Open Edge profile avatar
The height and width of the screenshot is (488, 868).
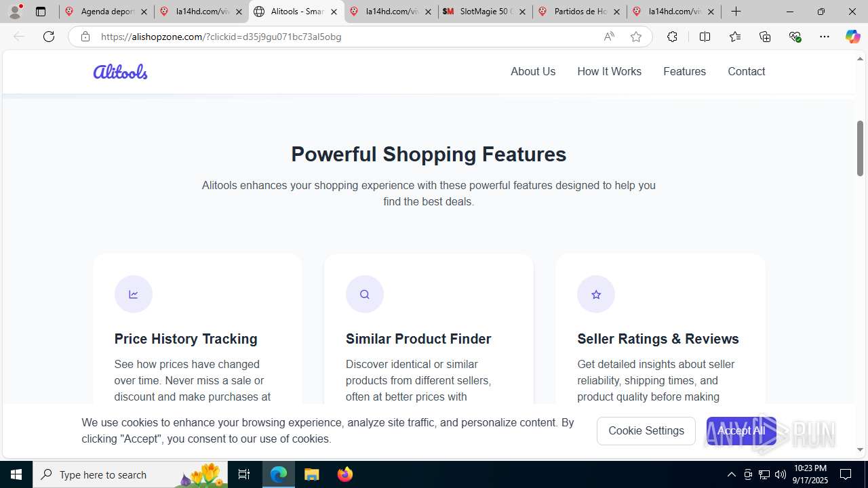(x=15, y=12)
